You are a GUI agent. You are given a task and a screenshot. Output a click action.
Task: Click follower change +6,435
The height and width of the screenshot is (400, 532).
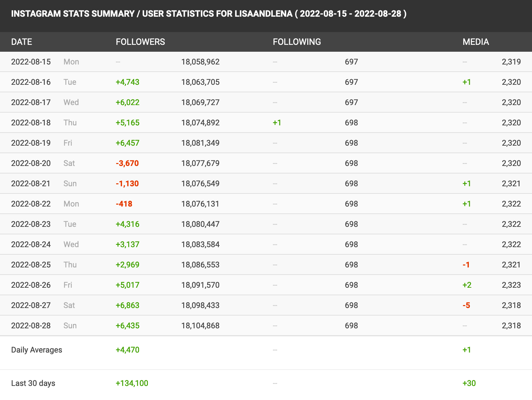128,326
